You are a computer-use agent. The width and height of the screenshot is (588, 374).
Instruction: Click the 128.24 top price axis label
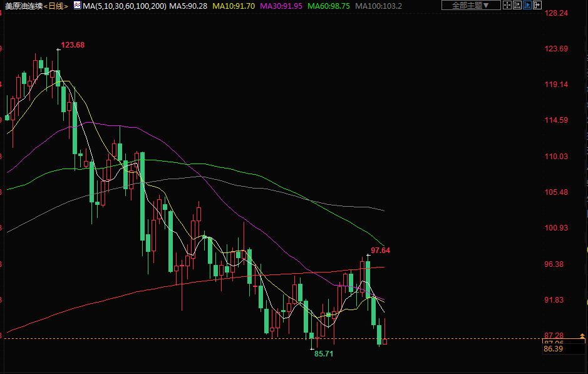pyautogui.click(x=556, y=13)
